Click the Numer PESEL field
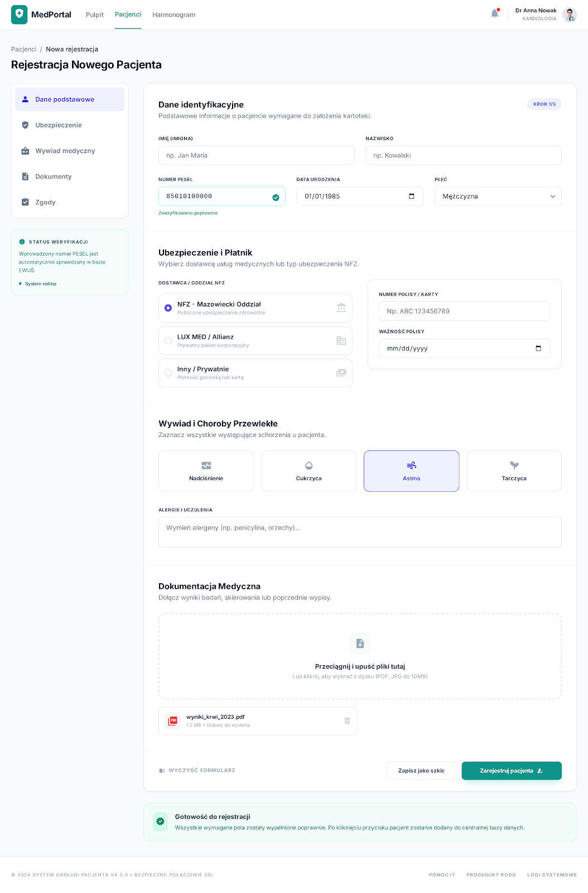 point(222,196)
